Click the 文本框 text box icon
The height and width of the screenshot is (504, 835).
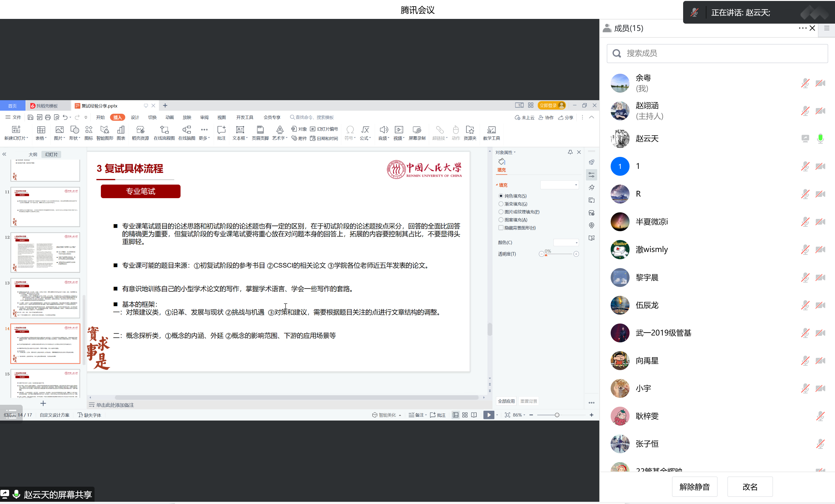click(x=239, y=130)
